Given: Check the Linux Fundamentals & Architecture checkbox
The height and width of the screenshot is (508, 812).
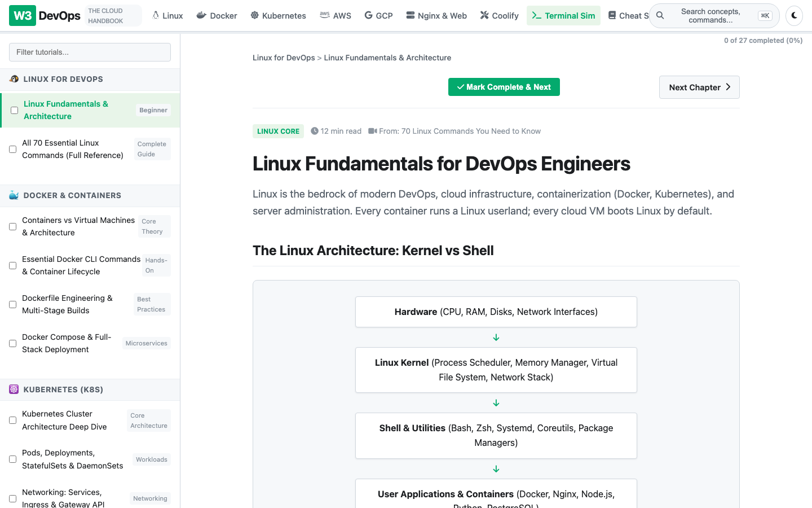Looking at the screenshot, I should click(14, 110).
